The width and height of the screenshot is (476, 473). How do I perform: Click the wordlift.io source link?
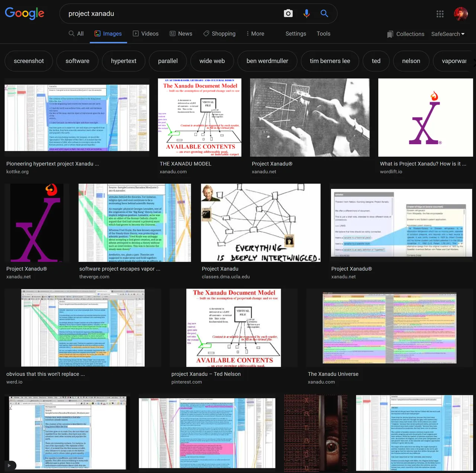coord(391,172)
